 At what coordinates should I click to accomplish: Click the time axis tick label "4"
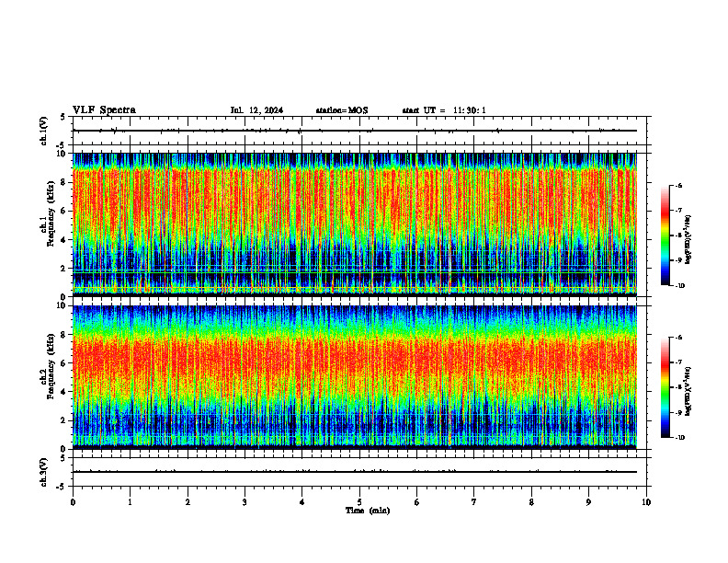302,502
